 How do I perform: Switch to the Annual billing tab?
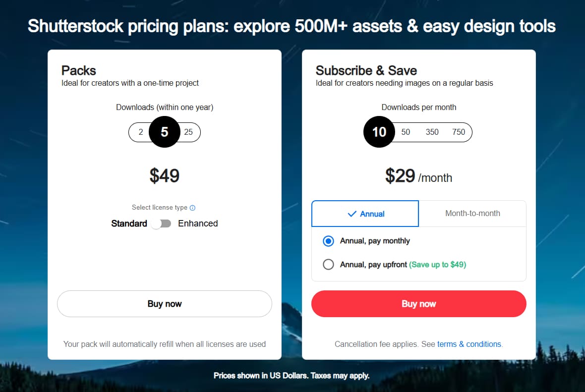click(x=365, y=214)
